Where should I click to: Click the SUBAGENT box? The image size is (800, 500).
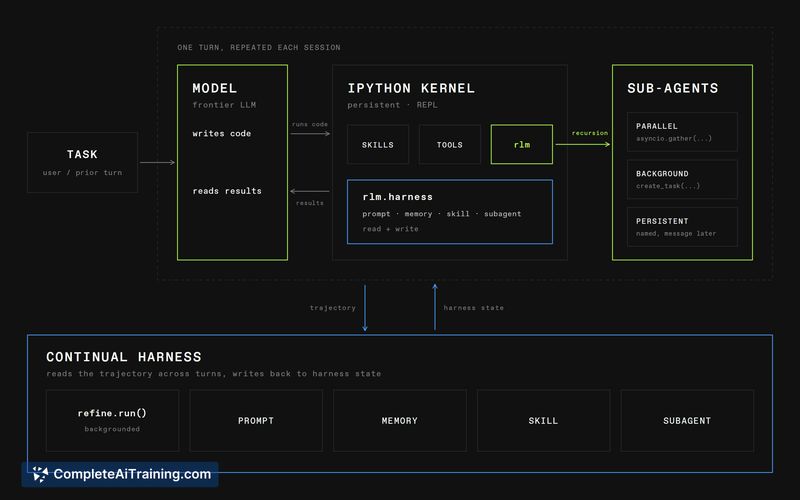[x=687, y=420]
